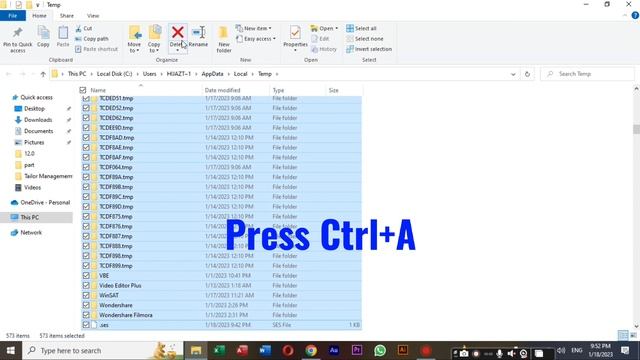This screenshot has width=640, height=360.
Task: Switch to details view icon bottom-right
Action: (x=623, y=336)
